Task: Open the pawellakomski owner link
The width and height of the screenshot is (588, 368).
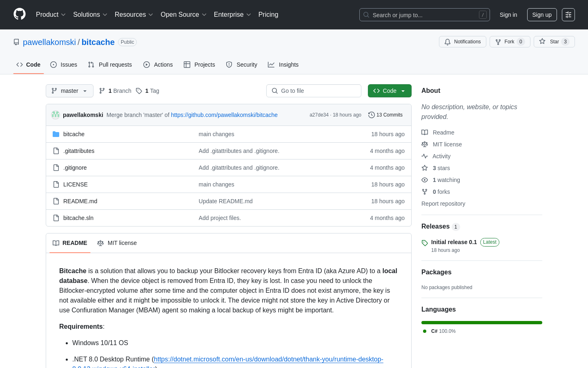Action: click(x=49, y=42)
